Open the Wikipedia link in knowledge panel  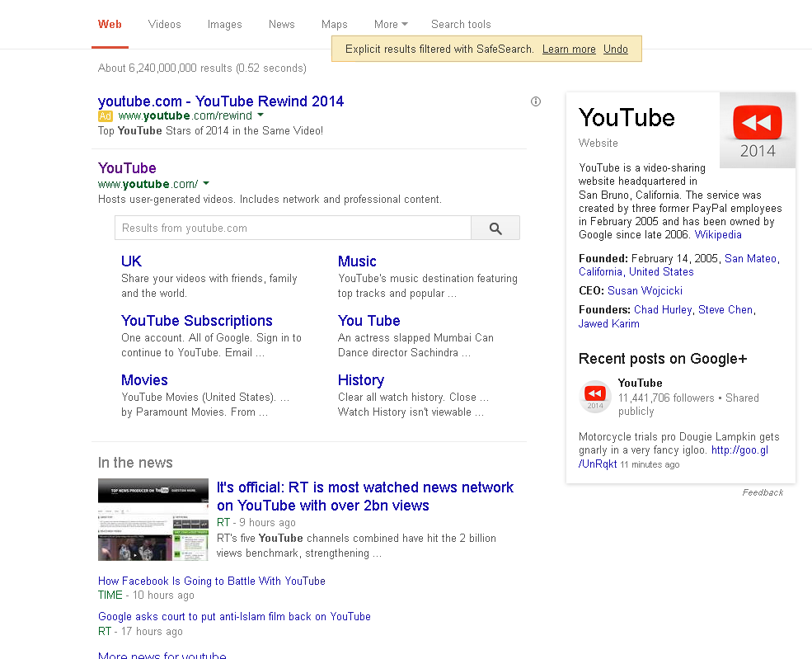(718, 235)
